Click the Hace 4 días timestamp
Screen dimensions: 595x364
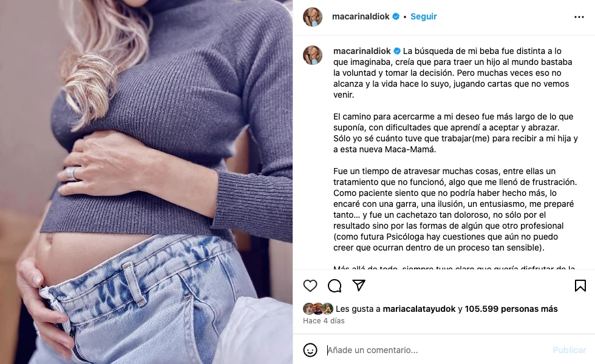[x=324, y=321]
